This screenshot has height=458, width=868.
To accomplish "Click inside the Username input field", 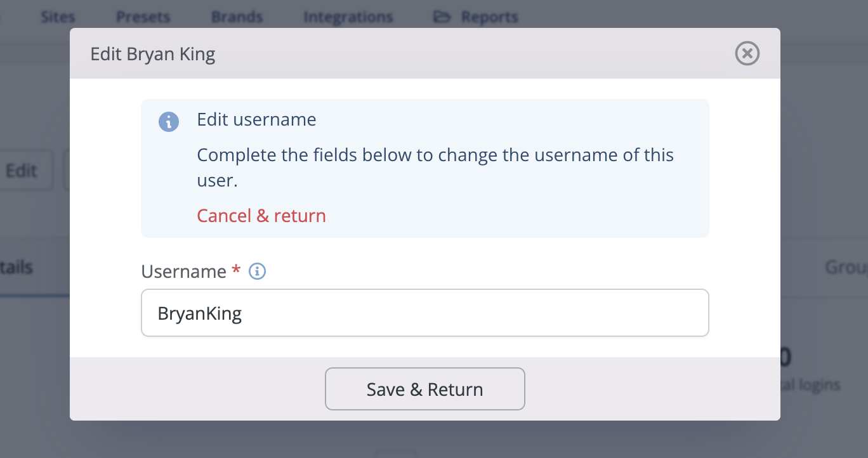I will coord(424,312).
